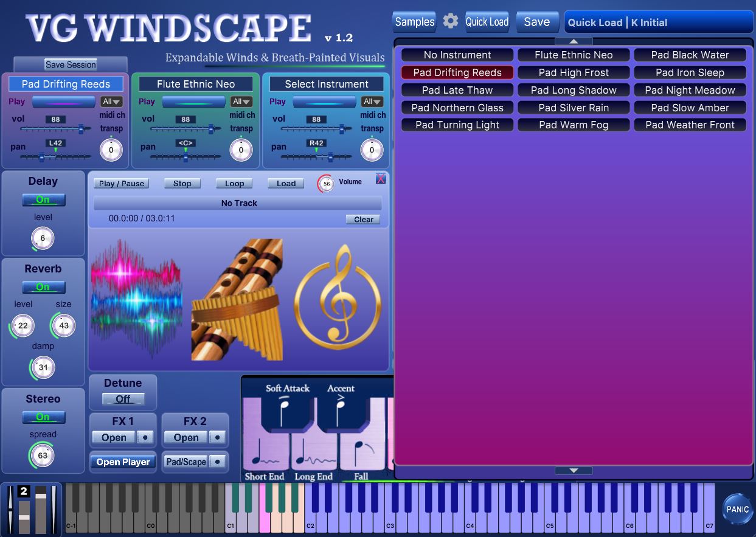Open midi channel dropdown in Select Instrument slot

[x=372, y=102]
